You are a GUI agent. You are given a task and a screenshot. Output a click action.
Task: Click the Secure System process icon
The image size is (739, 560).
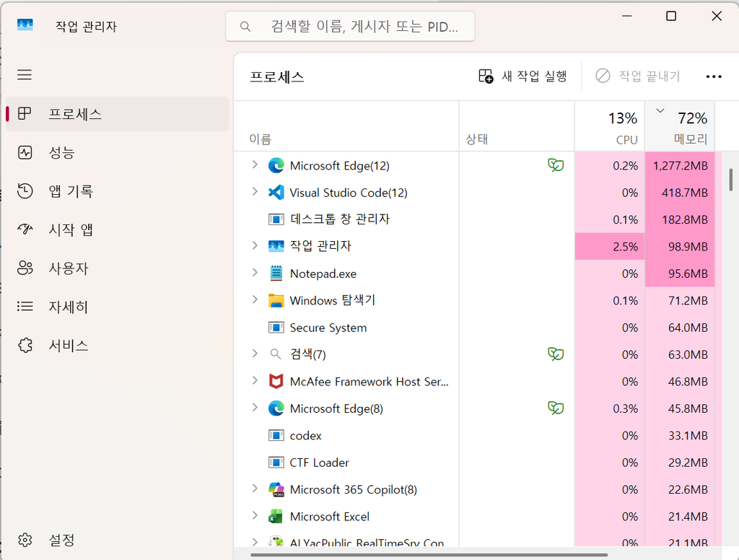[276, 327]
